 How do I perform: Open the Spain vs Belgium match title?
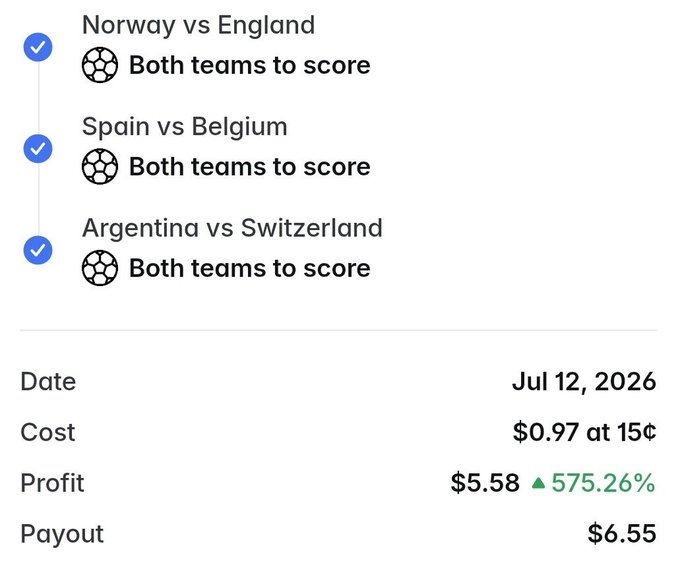(185, 127)
